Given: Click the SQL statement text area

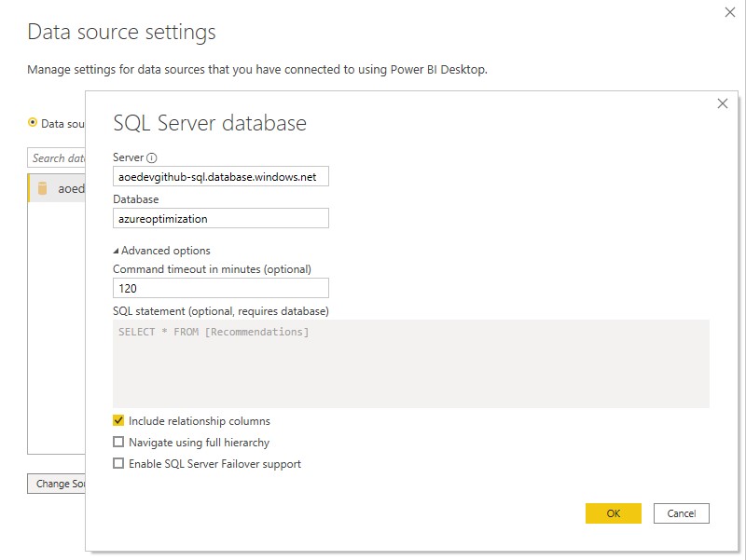Looking at the screenshot, I should point(411,363).
